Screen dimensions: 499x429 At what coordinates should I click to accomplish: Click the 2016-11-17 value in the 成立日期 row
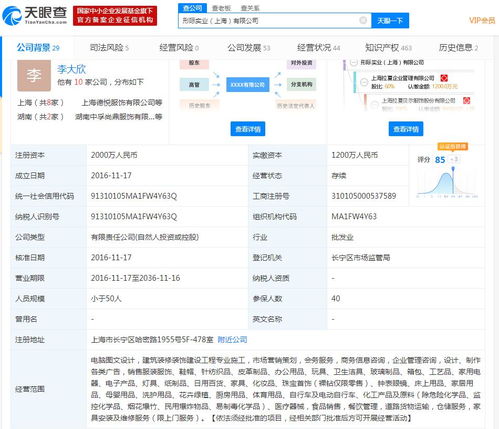(111, 175)
